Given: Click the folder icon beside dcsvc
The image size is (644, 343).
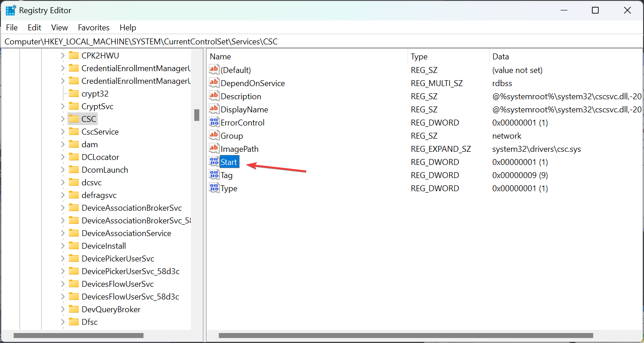Looking at the screenshot, I should [x=74, y=182].
